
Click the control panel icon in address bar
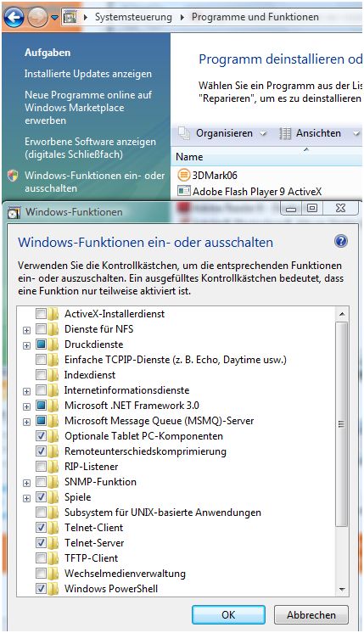tap(70, 17)
